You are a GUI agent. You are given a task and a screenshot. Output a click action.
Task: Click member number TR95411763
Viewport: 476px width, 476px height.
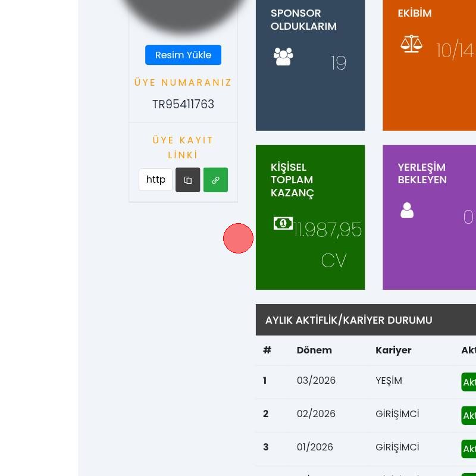[183, 105]
